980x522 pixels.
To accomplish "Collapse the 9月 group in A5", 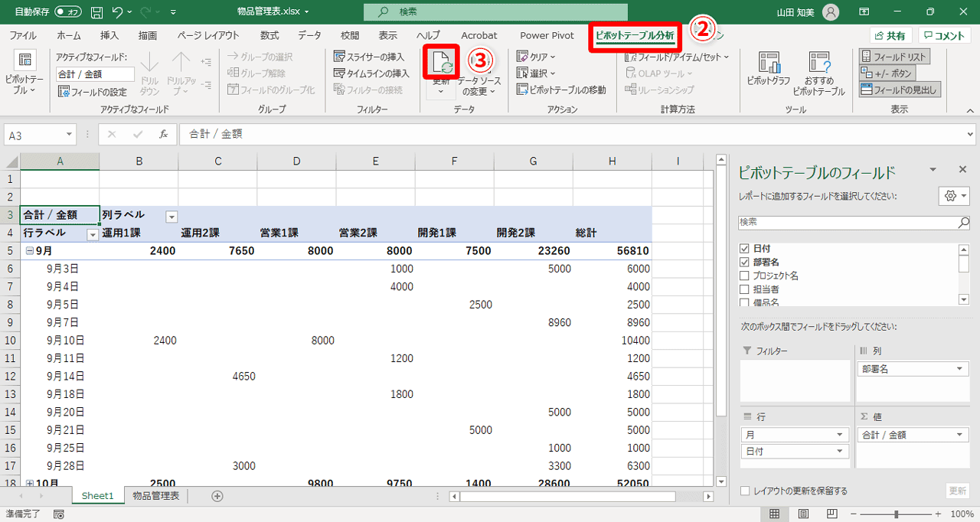I will point(30,251).
